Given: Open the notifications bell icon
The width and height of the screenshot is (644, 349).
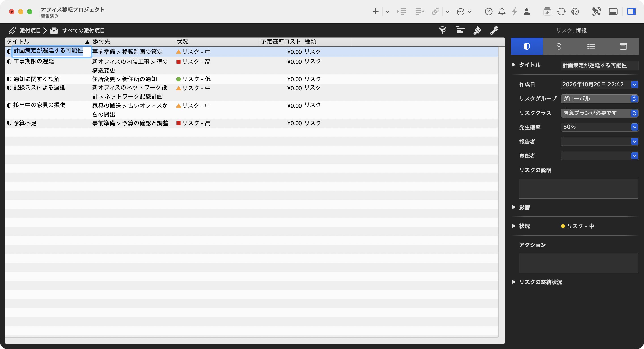Looking at the screenshot, I should (x=502, y=11).
